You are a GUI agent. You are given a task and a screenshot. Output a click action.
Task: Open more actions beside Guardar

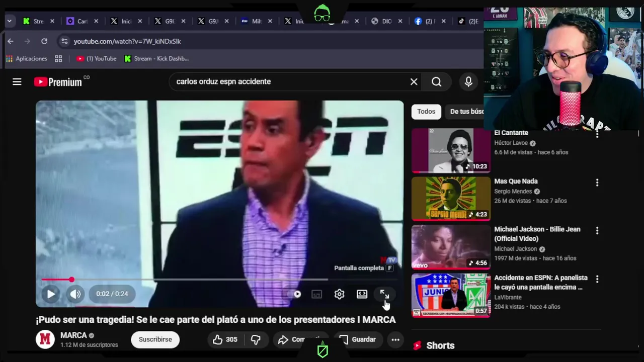pos(395,340)
